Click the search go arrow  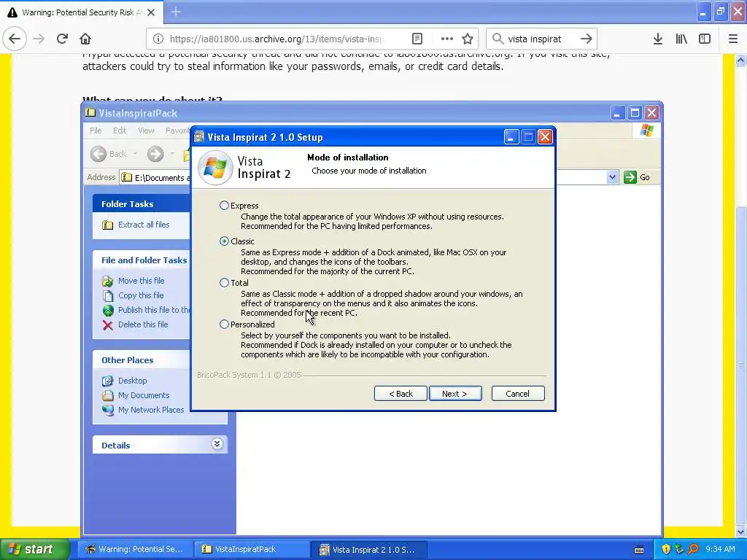point(587,39)
